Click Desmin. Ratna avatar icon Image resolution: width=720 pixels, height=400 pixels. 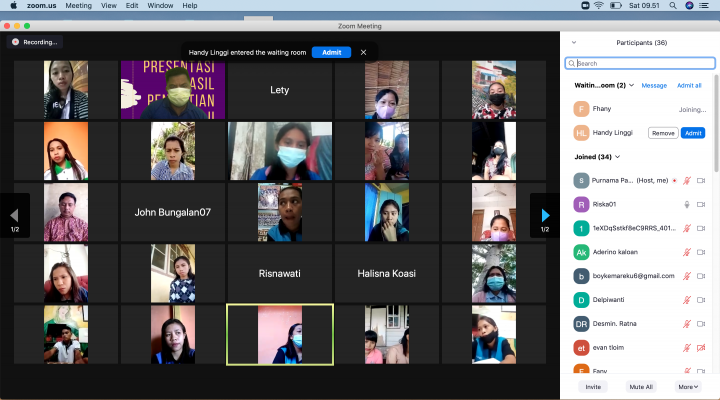click(x=581, y=324)
